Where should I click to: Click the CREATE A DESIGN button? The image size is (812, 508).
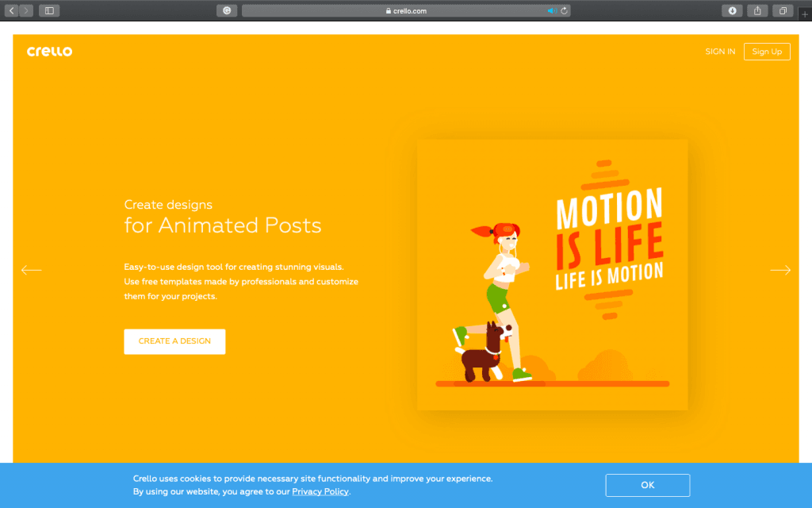[174, 341]
